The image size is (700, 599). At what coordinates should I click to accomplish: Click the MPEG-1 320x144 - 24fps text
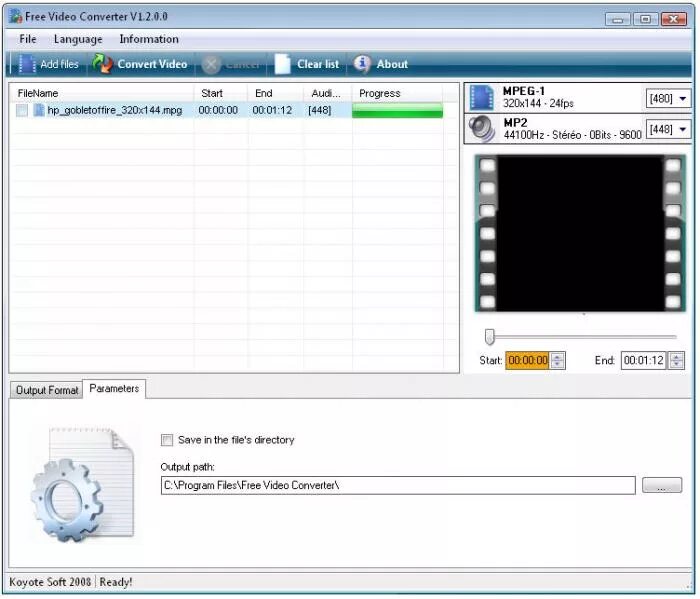point(538,97)
